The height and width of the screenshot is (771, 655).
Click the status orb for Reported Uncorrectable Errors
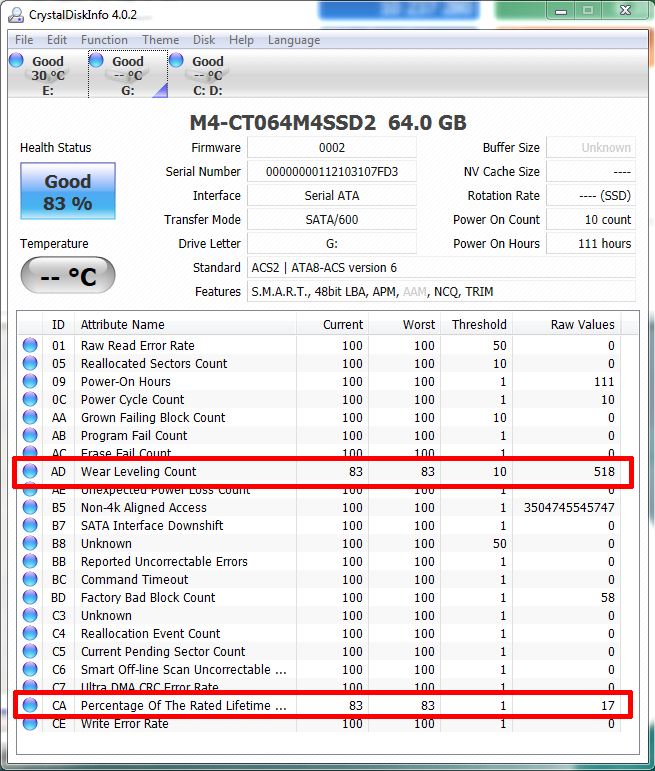point(30,561)
